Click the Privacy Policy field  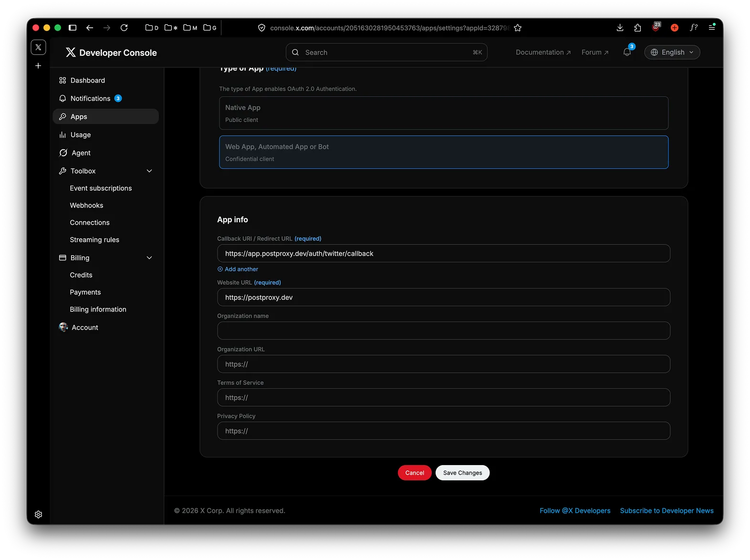coord(444,431)
